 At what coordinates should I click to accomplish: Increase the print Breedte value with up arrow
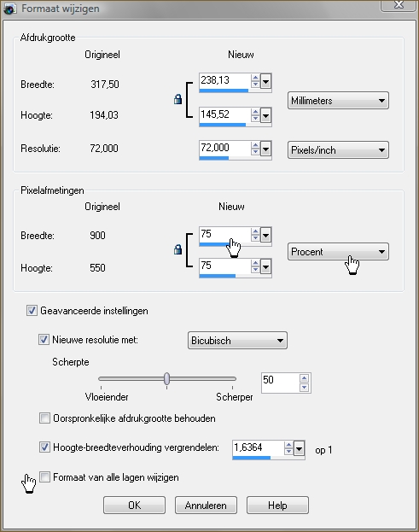[255, 78]
